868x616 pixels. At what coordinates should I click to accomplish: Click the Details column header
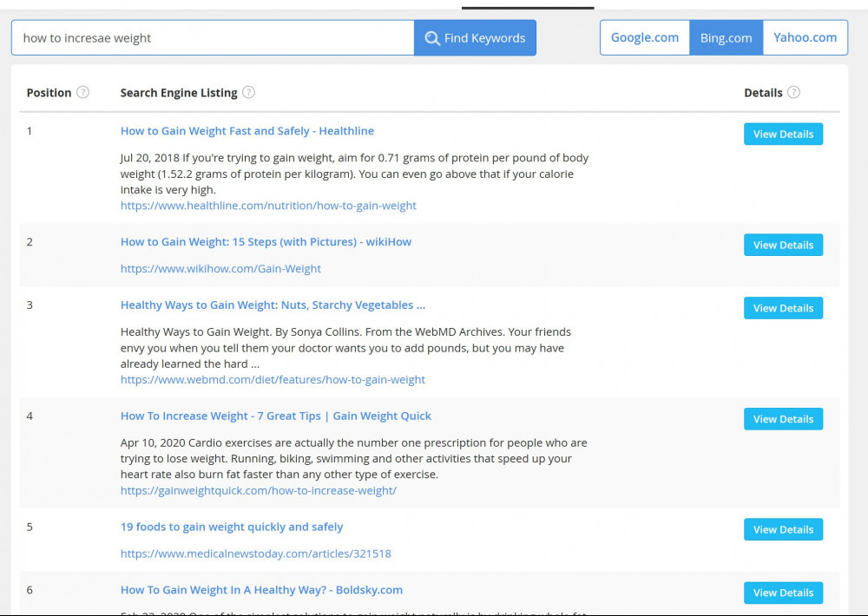(x=763, y=93)
